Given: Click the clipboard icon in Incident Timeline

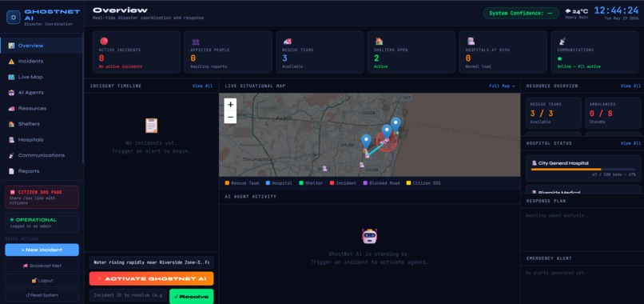Looking at the screenshot, I should pos(151,126).
